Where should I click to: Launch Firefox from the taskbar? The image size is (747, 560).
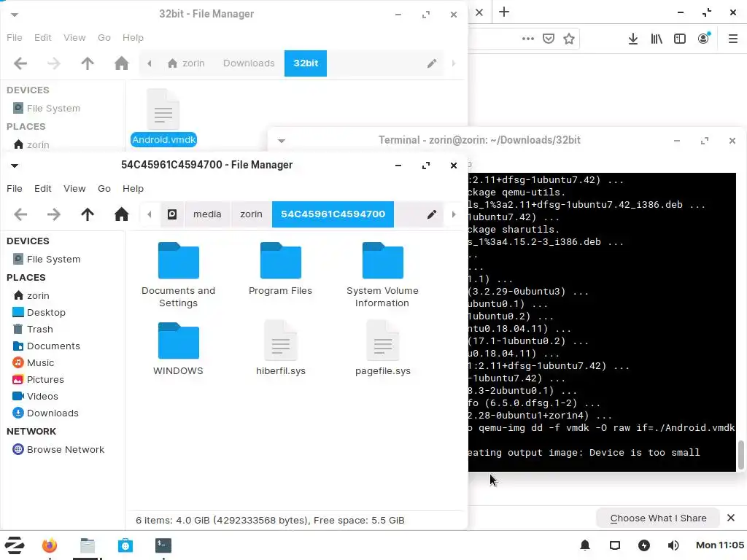pyautogui.click(x=50, y=545)
